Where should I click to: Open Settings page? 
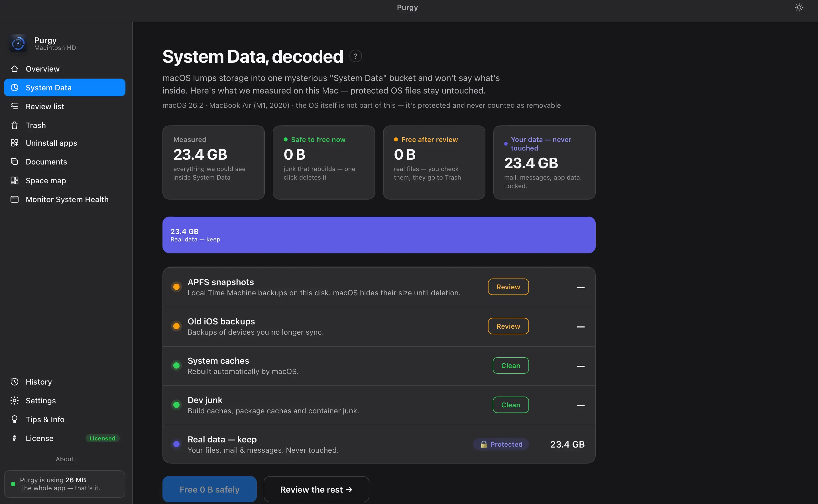(x=65, y=401)
